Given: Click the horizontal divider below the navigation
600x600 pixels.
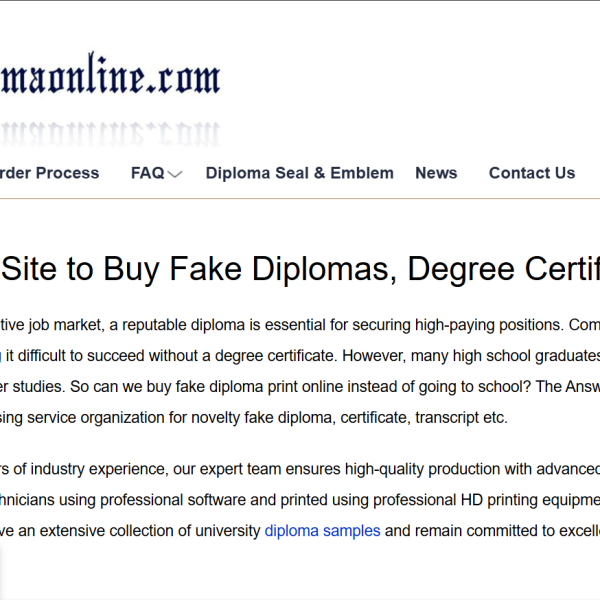Looking at the screenshot, I should (x=300, y=198).
